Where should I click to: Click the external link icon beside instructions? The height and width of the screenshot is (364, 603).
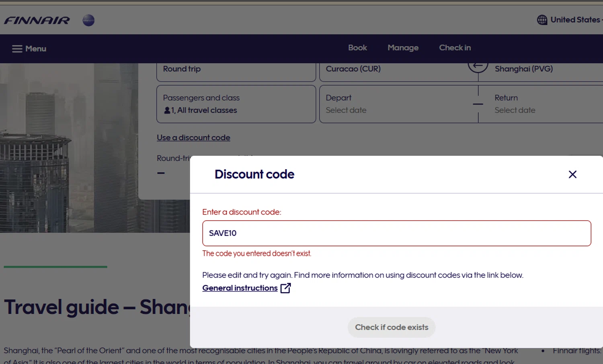[285, 288]
